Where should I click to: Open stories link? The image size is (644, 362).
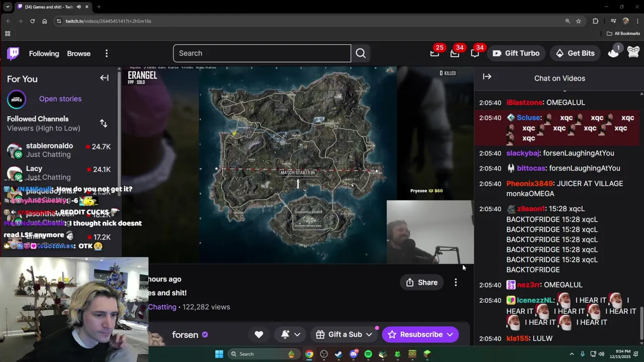click(x=60, y=99)
